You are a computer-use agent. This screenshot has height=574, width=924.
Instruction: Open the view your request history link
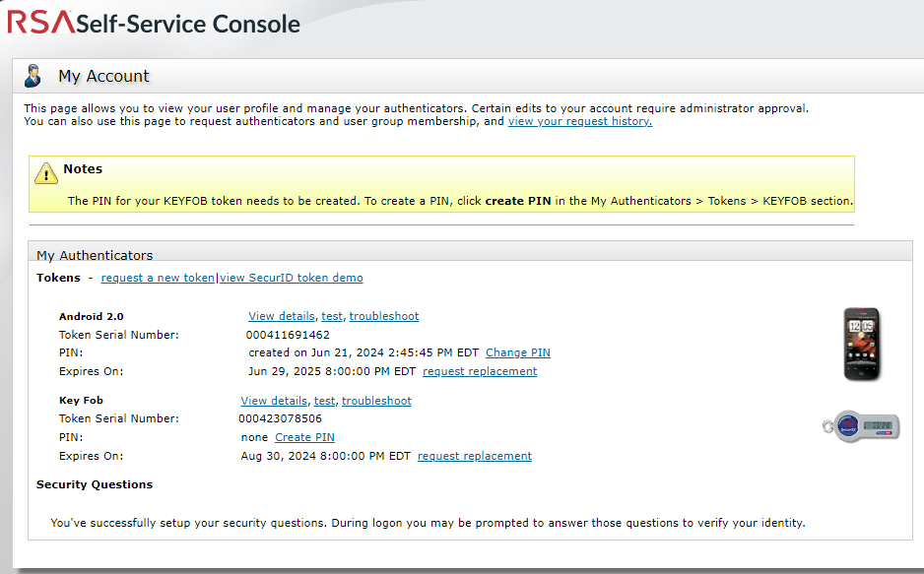[580, 121]
